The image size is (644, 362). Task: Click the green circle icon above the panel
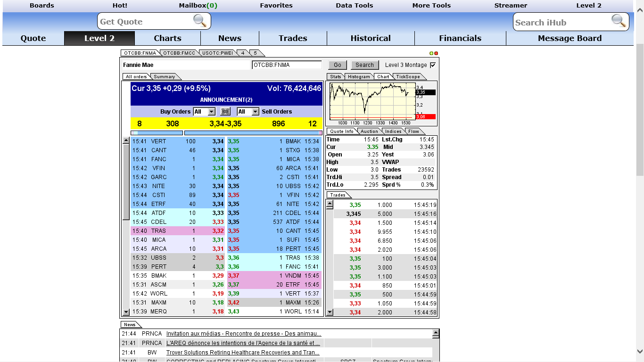click(x=431, y=53)
